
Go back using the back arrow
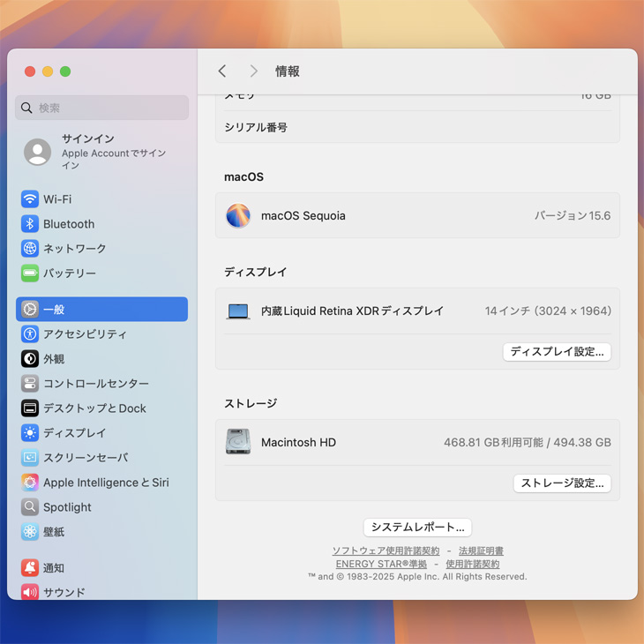[x=222, y=71]
